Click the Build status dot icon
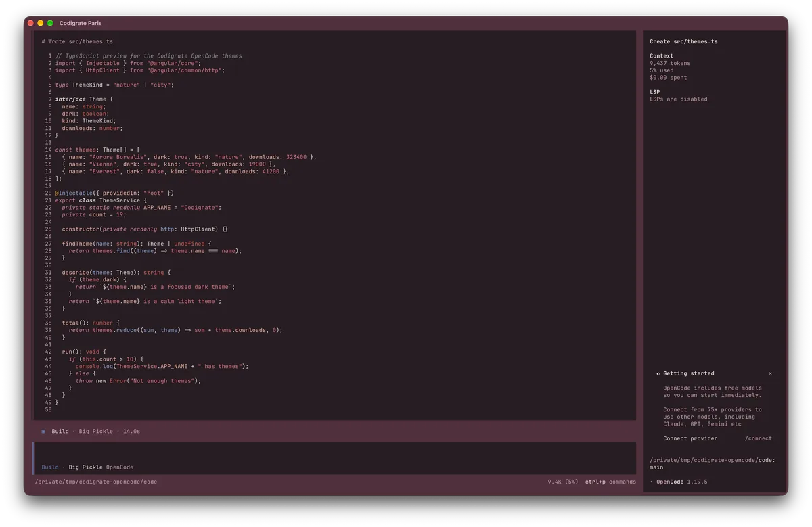Screen dimensions: 812x527 pos(43,431)
